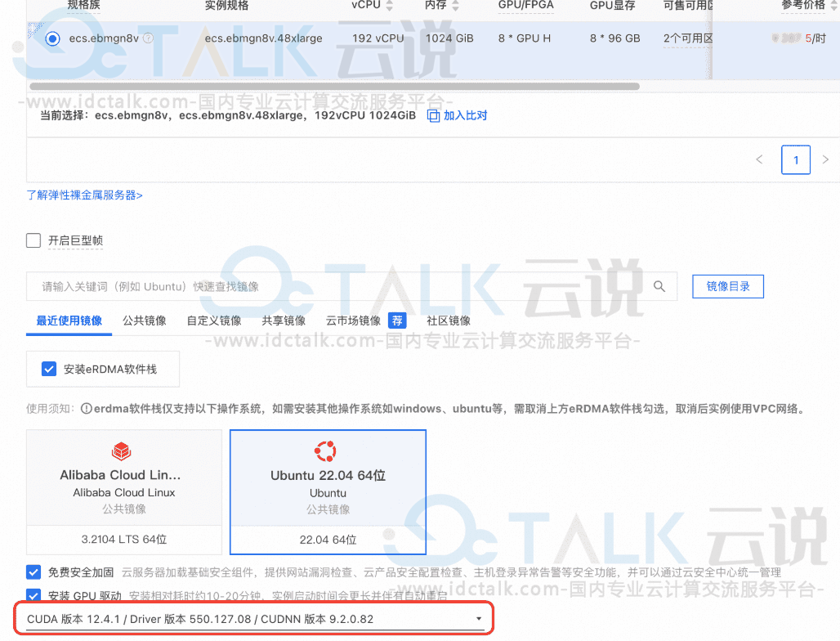
Task: Toggle 免费安全加固 checkbox
Action: tap(34, 572)
